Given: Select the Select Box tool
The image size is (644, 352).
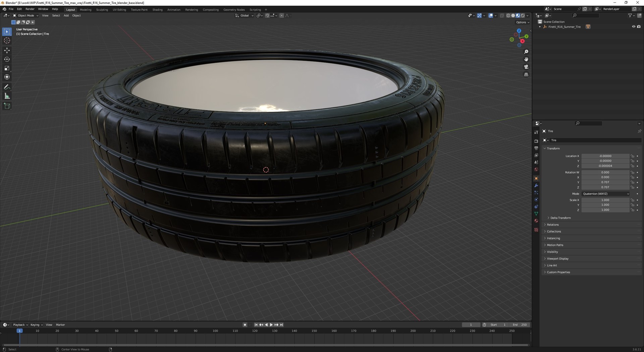Looking at the screenshot, I should (x=7, y=32).
